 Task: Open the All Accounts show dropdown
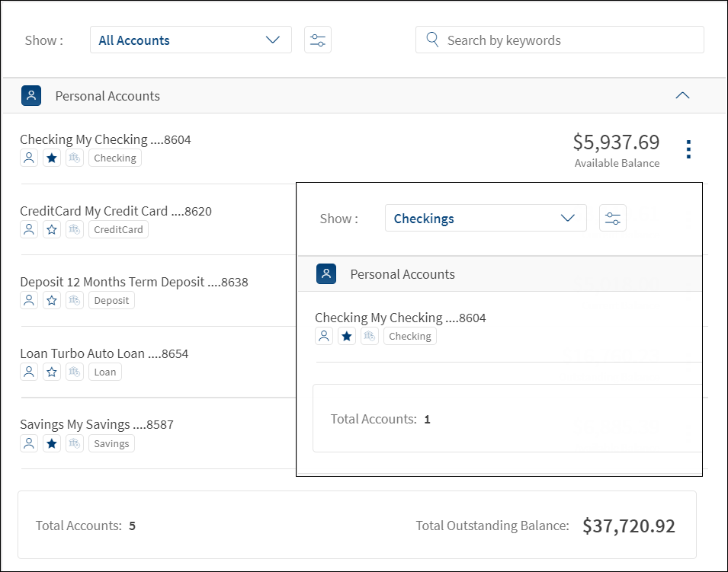[x=191, y=40]
